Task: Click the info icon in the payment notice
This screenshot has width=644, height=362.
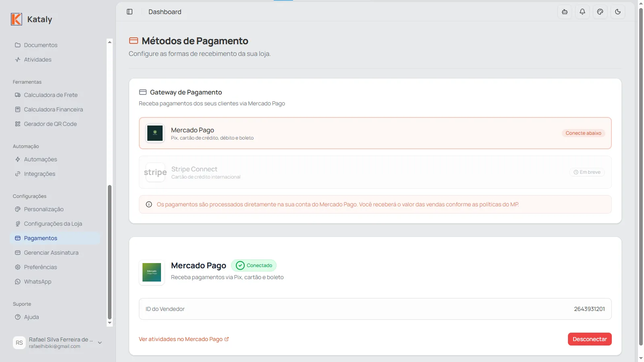Action: (149, 204)
